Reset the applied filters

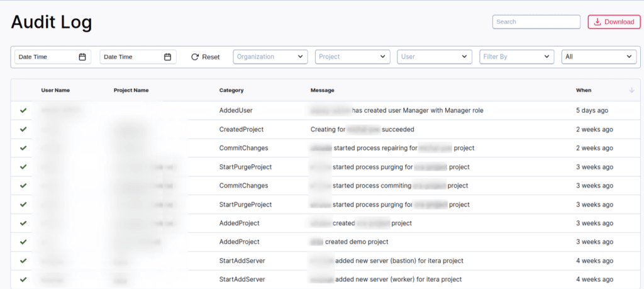tap(206, 57)
